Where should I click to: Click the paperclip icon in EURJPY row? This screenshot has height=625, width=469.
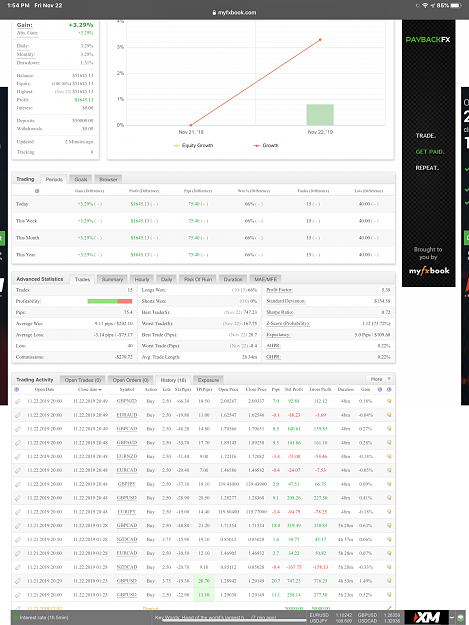click(18, 512)
